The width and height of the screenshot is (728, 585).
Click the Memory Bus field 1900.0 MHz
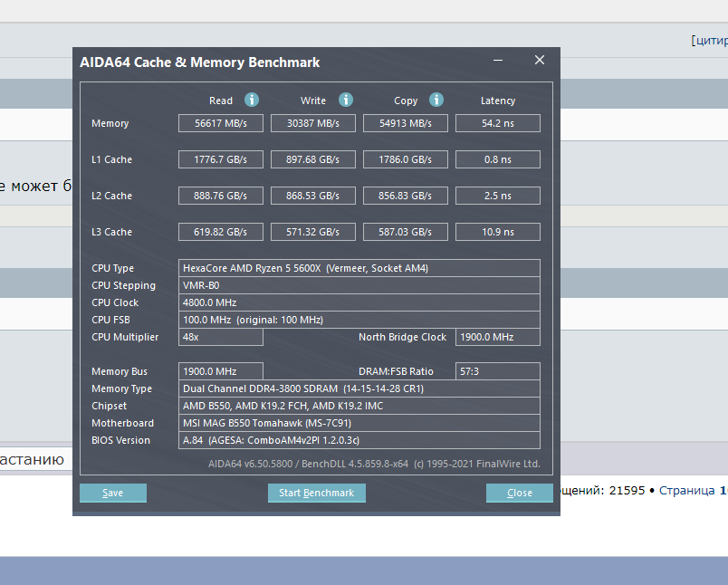[x=221, y=371]
